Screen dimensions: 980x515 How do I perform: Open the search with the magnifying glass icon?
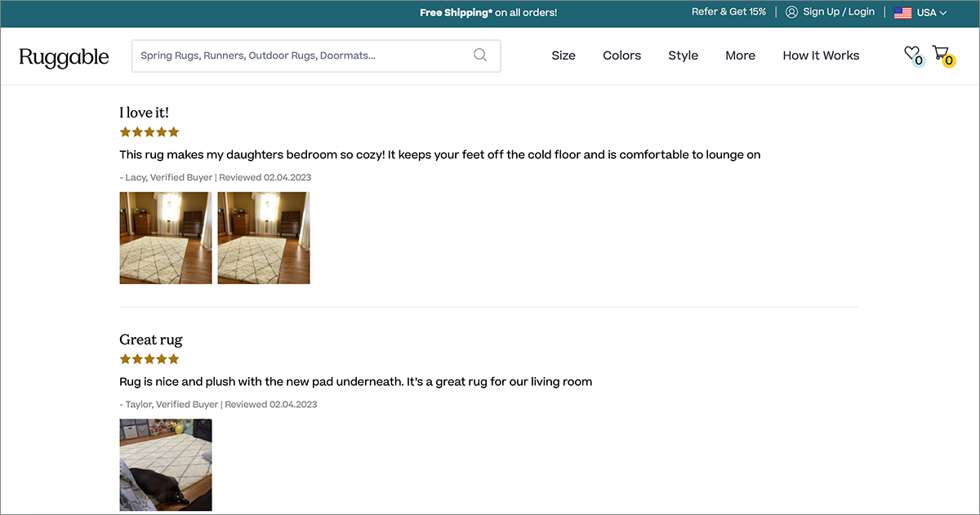coord(480,55)
